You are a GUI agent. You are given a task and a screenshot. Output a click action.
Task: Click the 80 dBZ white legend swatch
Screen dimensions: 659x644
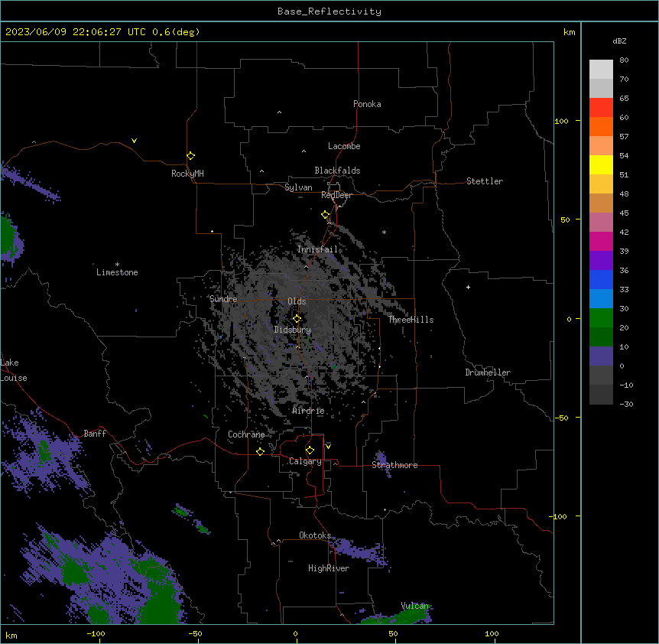pos(601,69)
